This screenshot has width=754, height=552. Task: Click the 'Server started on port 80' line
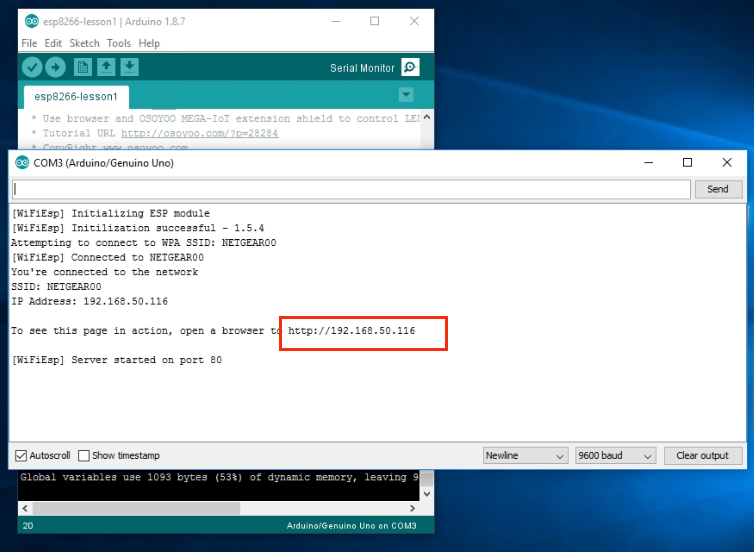click(x=117, y=360)
